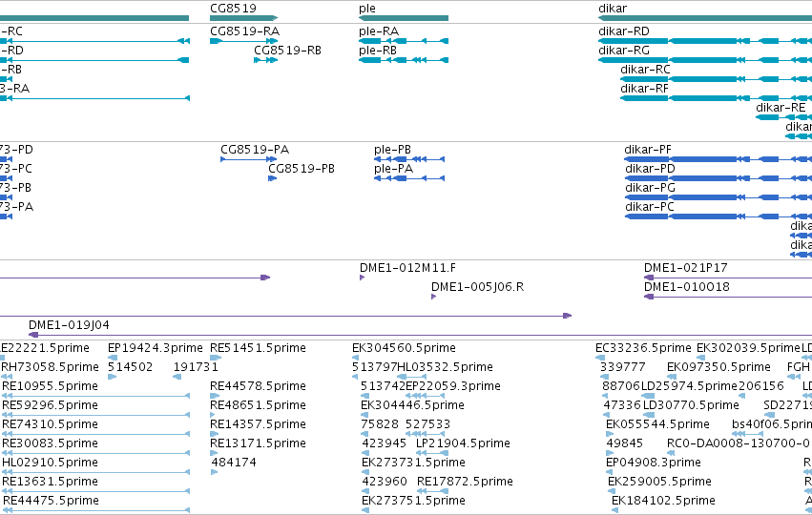Click EST RE74310.5prime label
The width and height of the screenshot is (812, 515).
coord(50,425)
